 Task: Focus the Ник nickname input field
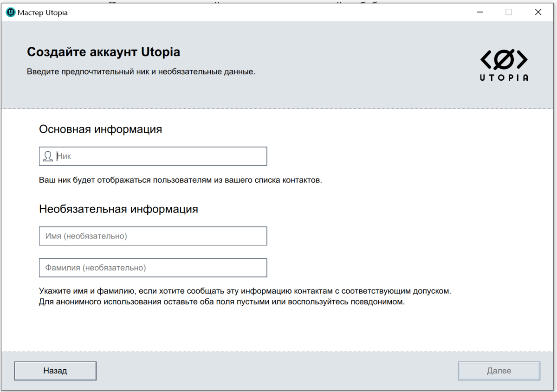coord(153,156)
